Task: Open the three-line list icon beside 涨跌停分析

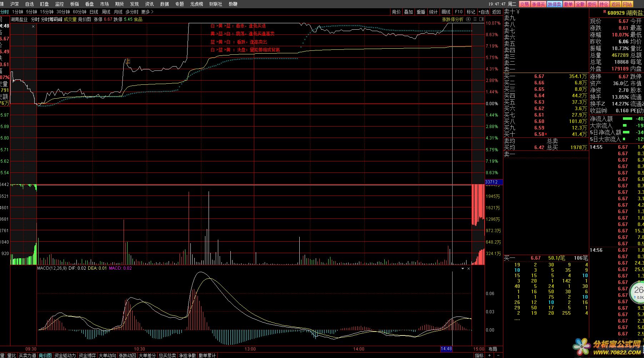Action: pyautogui.click(x=475, y=19)
